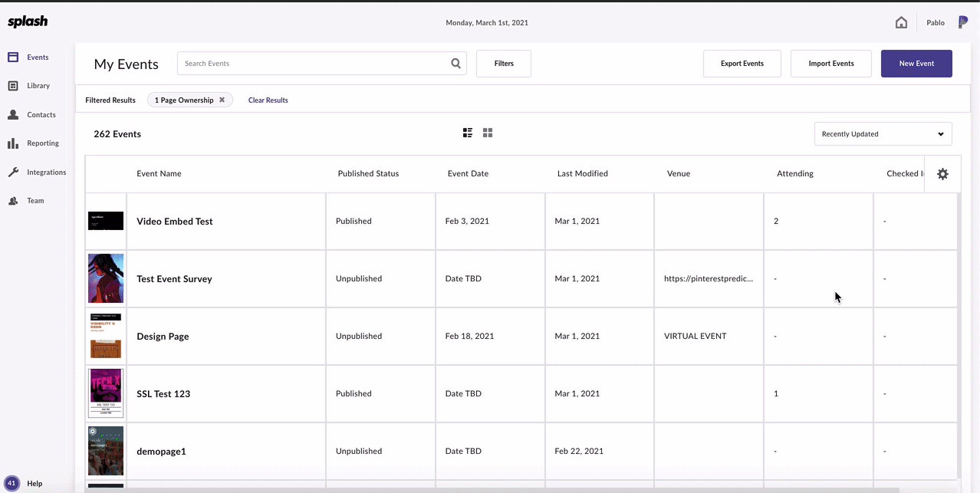Sort by Last Modified column header
Viewport: 980px width, 493px height.
[x=583, y=174]
